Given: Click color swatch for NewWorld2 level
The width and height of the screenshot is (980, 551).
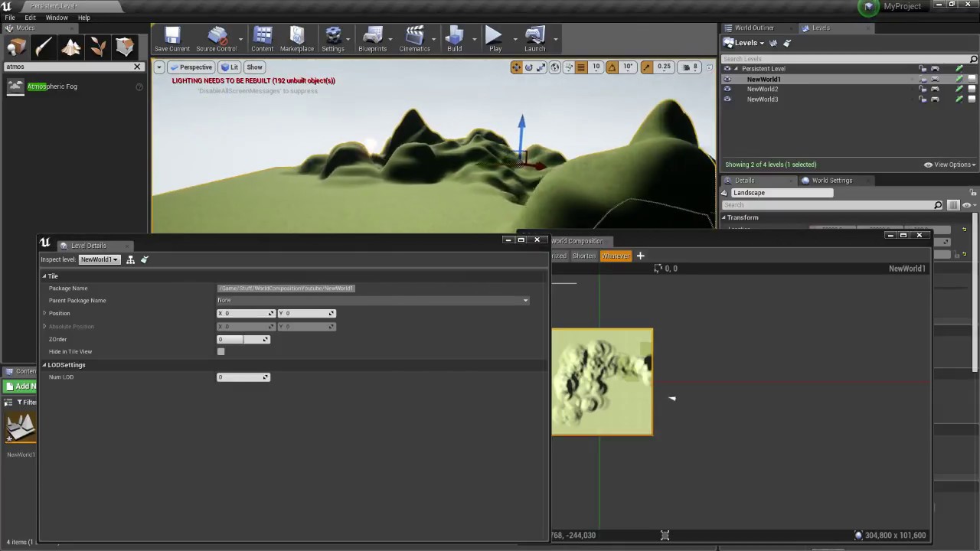Looking at the screenshot, I should pos(972,90).
